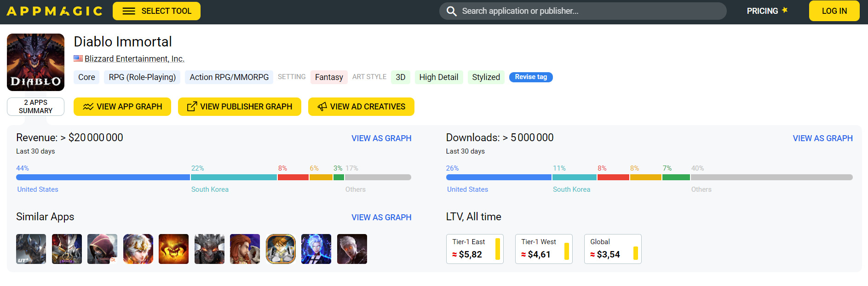The image size is (868, 286).
Task: Open similar app with red-haired bearded warrior
Action: (x=245, y=249)
